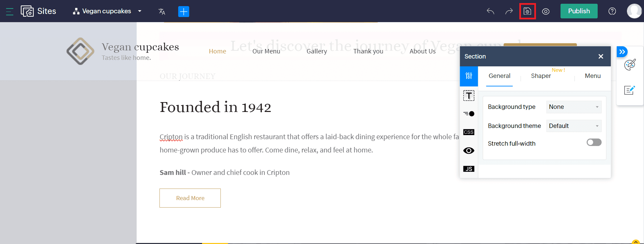
Task: Open the CSS icon in Section panel
Action: pyautogui.click(x=469, y=132)
